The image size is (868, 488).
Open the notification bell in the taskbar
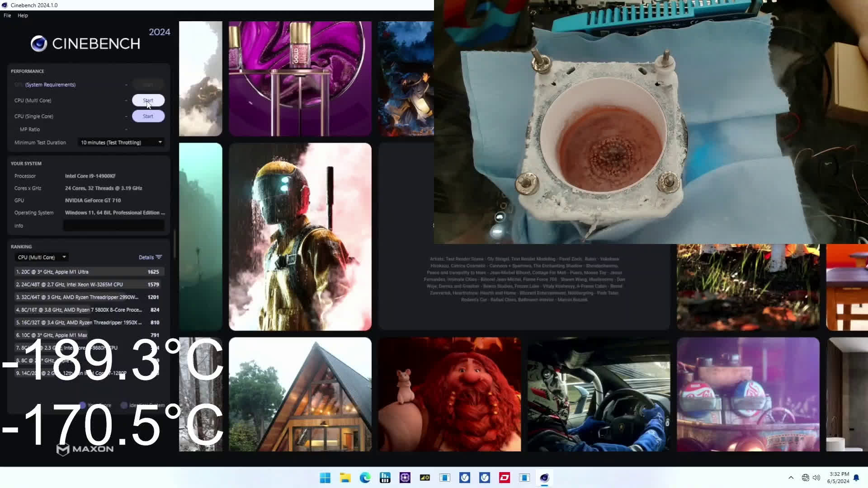(x=856, y=478)
